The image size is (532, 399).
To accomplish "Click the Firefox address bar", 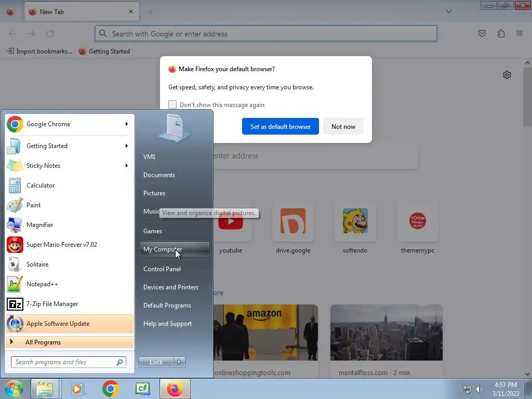I will pyautogui.click(x=265, y=34).
